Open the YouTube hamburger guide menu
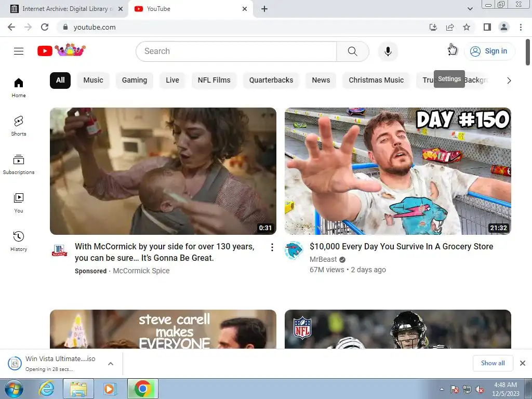532x399 pixels. [19, 51]
